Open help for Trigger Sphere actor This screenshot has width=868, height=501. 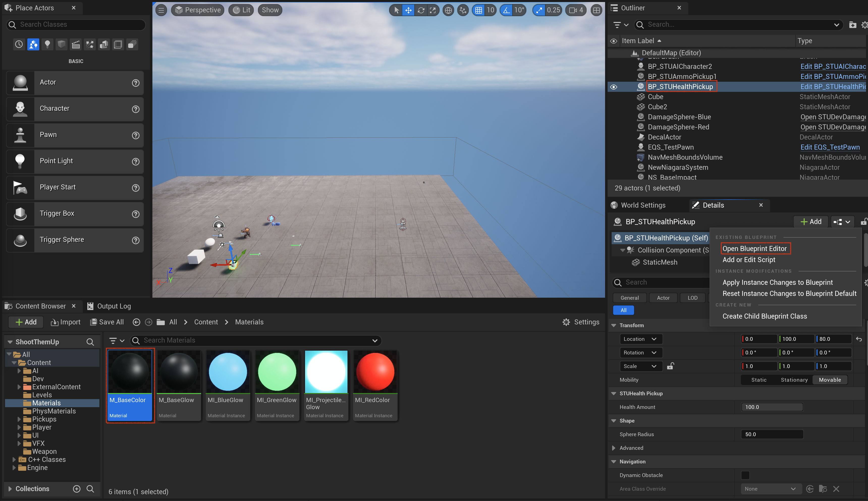coord(135,240)
